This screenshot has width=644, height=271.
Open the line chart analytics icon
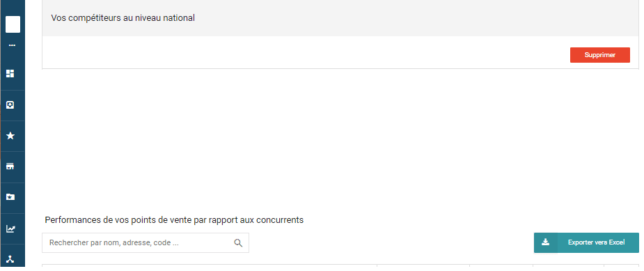[x=10, y=229]
